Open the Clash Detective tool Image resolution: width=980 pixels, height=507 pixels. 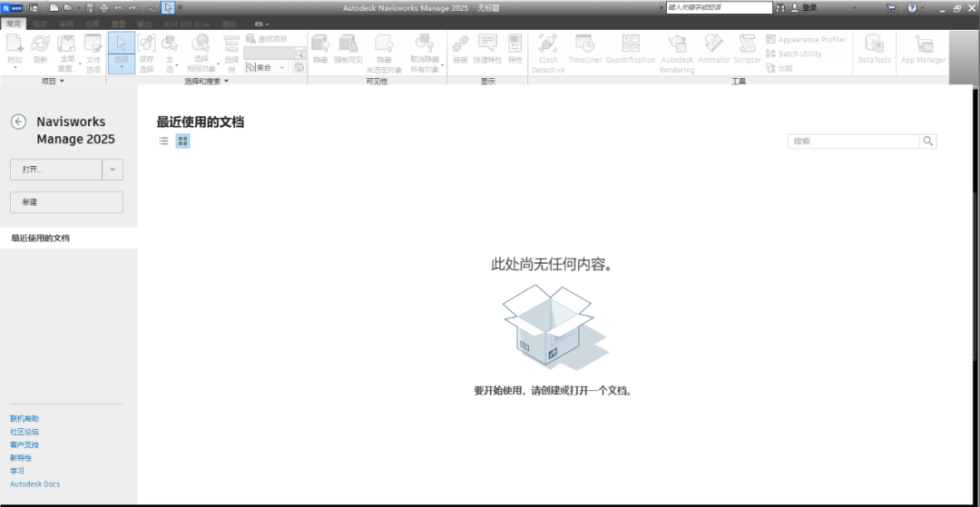[547, 52]
